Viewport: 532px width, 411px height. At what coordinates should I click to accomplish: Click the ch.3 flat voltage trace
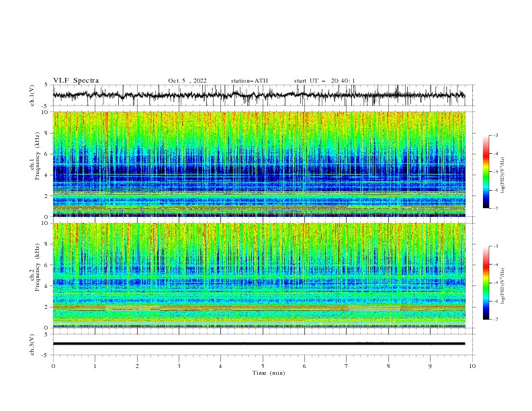point(259,344)
